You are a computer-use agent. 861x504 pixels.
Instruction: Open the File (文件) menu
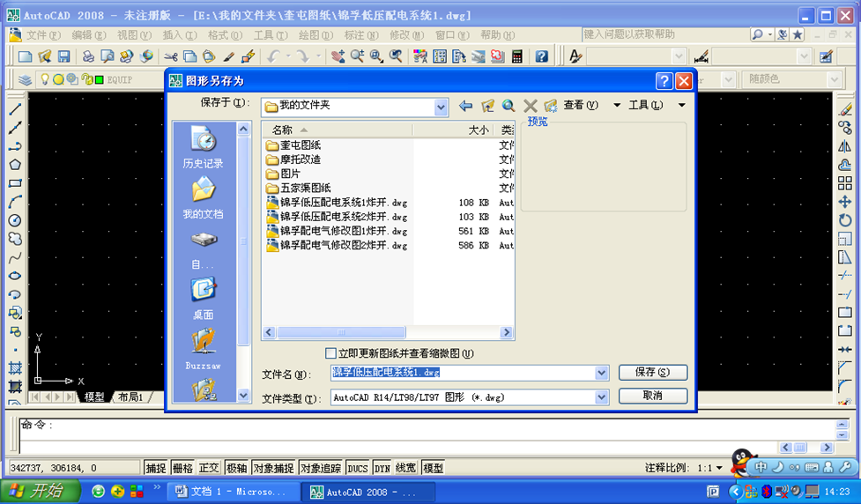coord(43,34)
